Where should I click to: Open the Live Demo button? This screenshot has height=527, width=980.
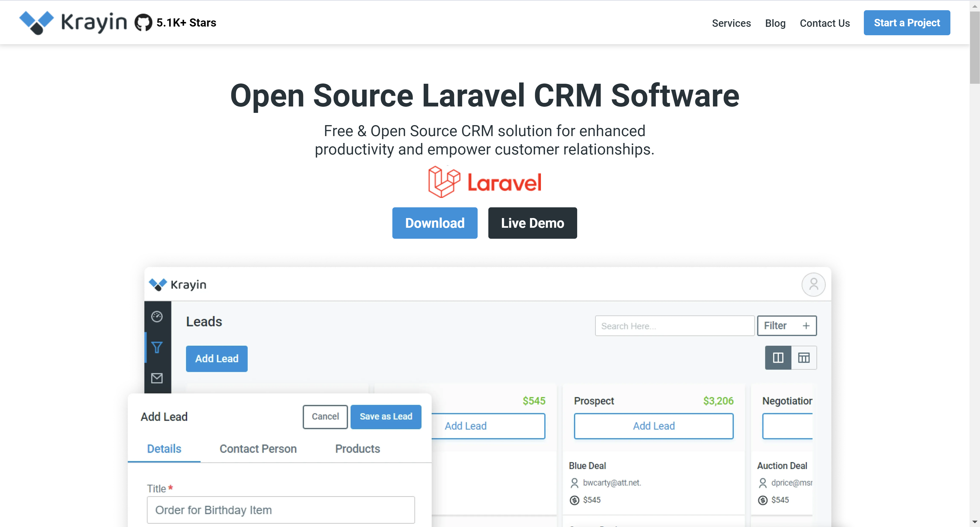tap(532, 223)
